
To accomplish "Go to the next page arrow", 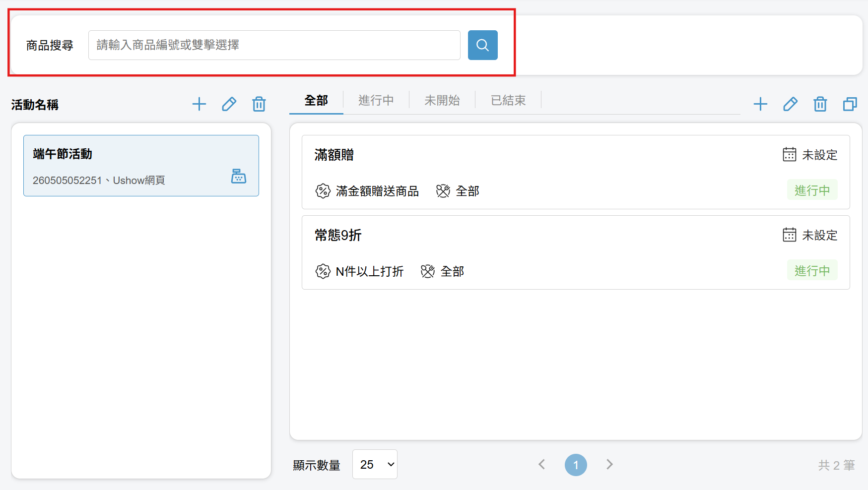I will 609,465.
